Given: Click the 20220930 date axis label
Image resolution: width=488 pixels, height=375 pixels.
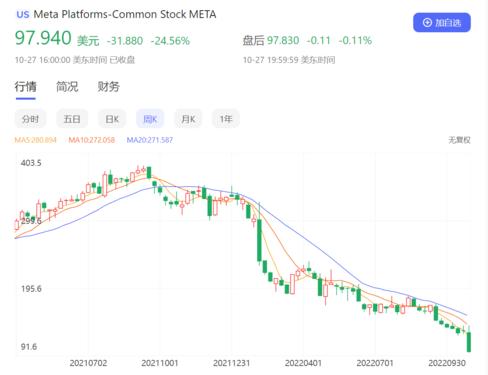Looking at the screenshot, I should pos(447,363).
